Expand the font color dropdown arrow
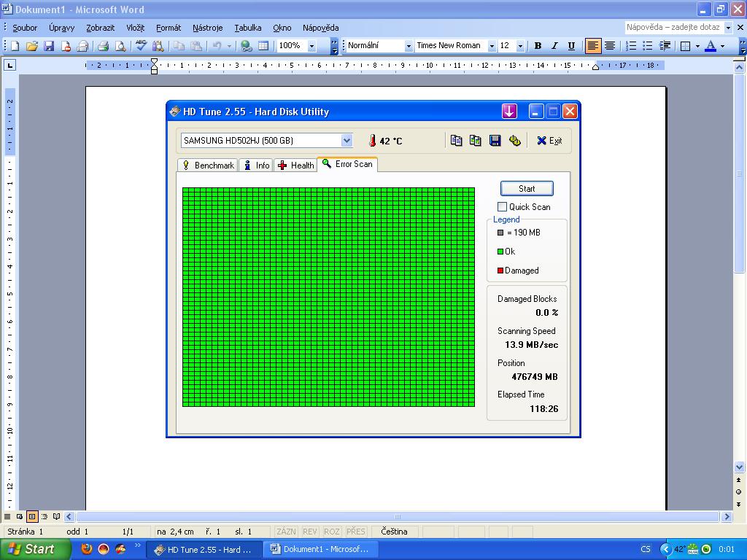This screenshot has width=747, height=560. (x=722, y=46)
